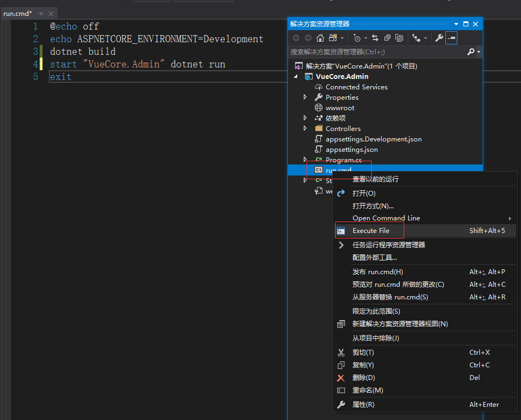Click the solutions and folders switch view icon
The height and width of the screenshot is (420, 521).
[x=333, y=38]
